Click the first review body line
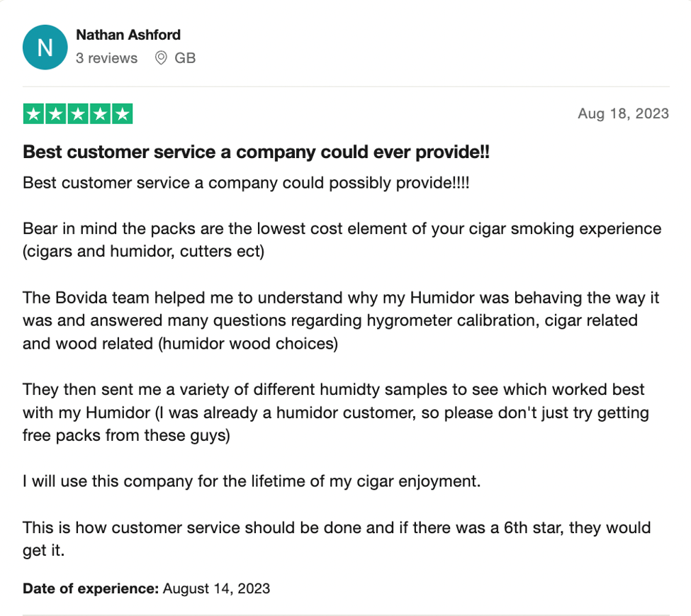This screenshot has width=691, height=616. pyautogui.click(x=246, y=183)
